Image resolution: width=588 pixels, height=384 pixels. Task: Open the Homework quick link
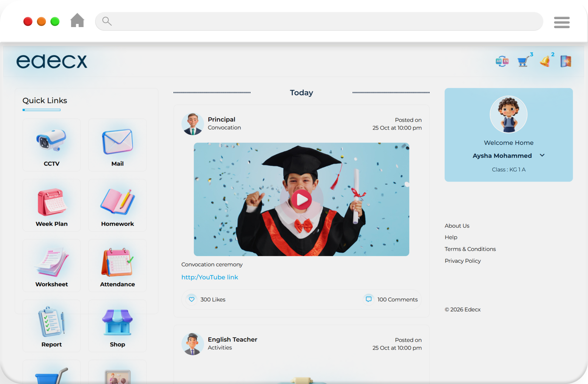(x=117, y=205)
